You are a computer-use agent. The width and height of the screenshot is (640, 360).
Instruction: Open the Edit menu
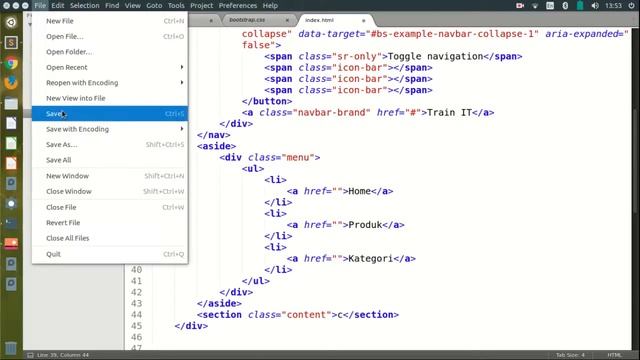coord(58,5)
